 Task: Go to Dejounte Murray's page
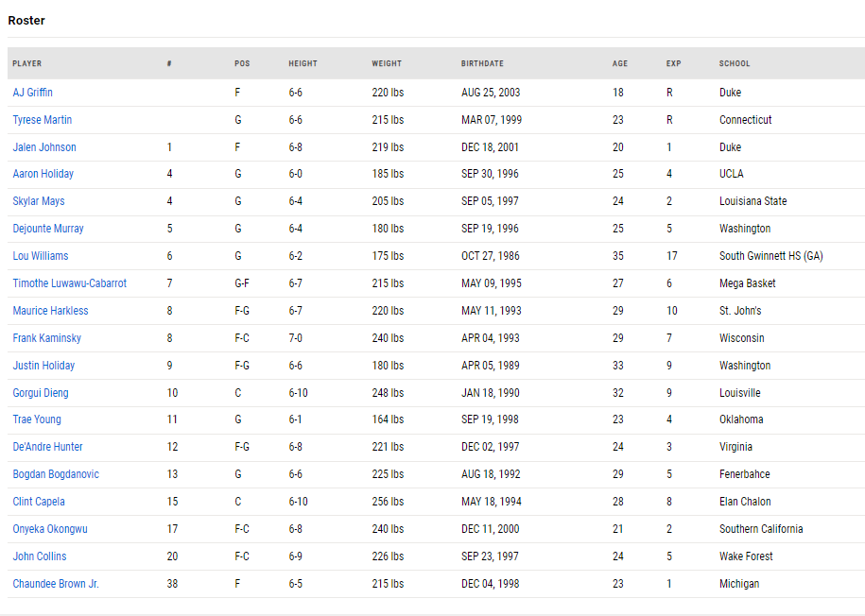[48, 229]
